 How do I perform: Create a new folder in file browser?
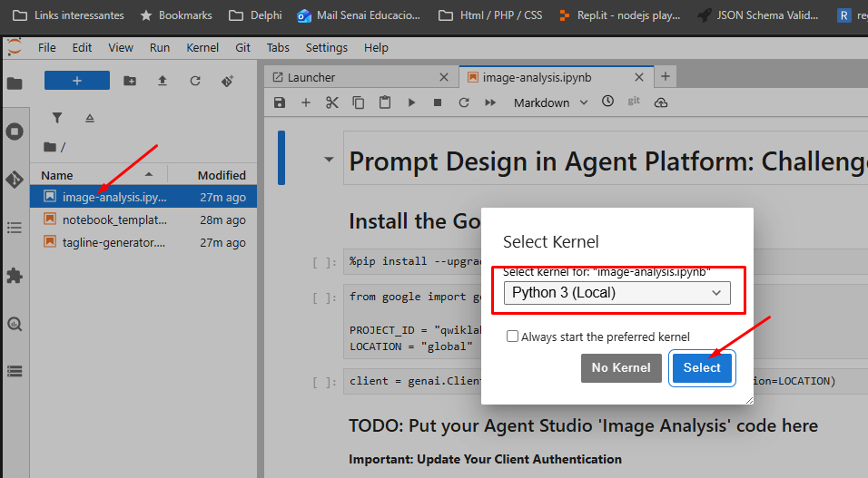pos(130,81)
